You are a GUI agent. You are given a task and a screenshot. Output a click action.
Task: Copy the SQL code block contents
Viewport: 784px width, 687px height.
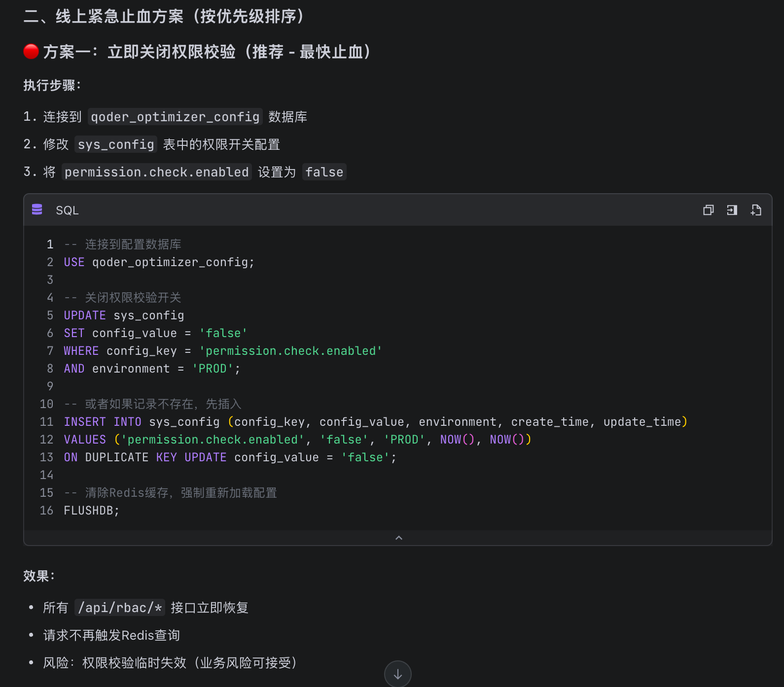[708, 210]
